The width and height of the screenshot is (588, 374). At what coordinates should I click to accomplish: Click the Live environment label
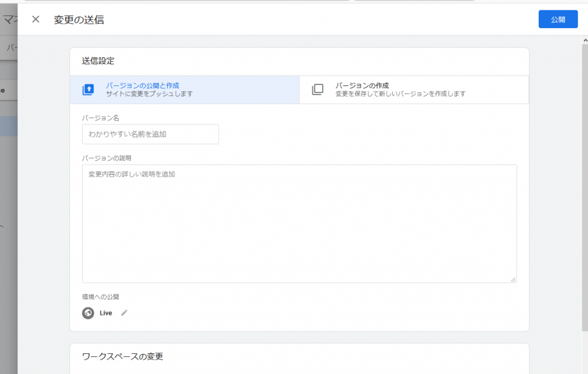[x=106, y=313]
